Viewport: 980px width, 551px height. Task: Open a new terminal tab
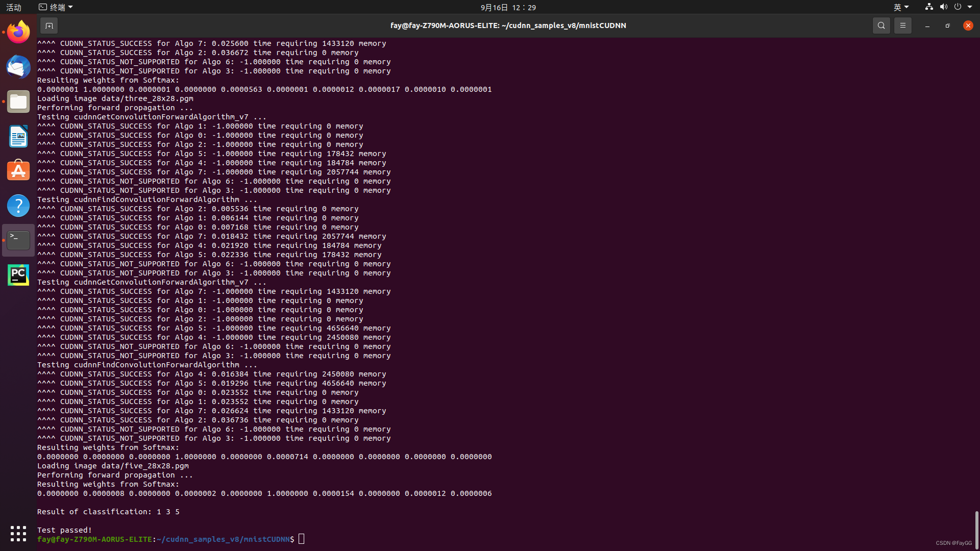pos(49,26)
